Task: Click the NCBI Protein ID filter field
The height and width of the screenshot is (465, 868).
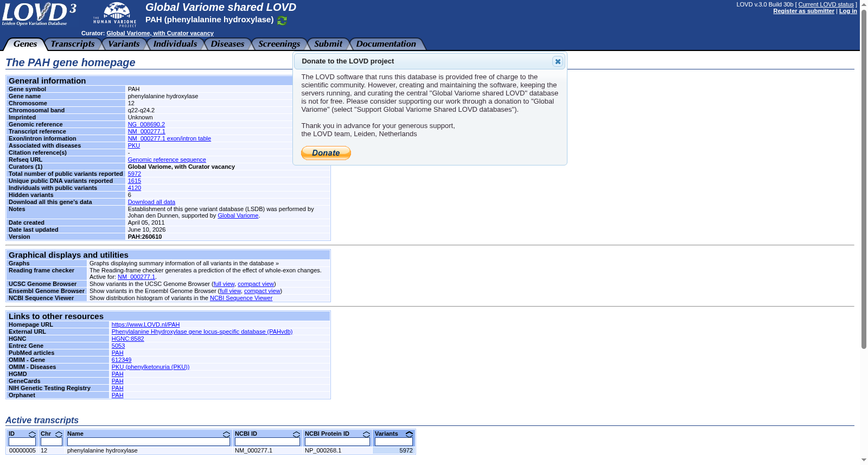Action: [x=337, y=442]
